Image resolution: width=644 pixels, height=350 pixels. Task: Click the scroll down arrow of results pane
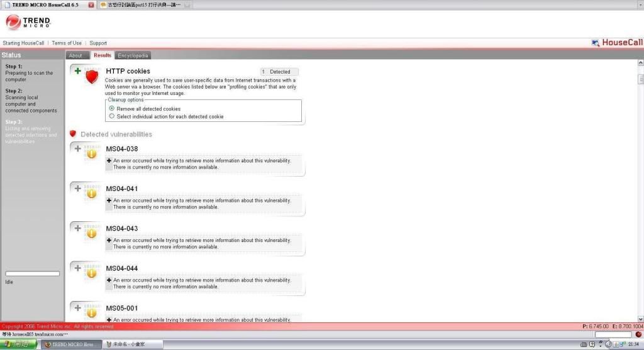(640, 319)
